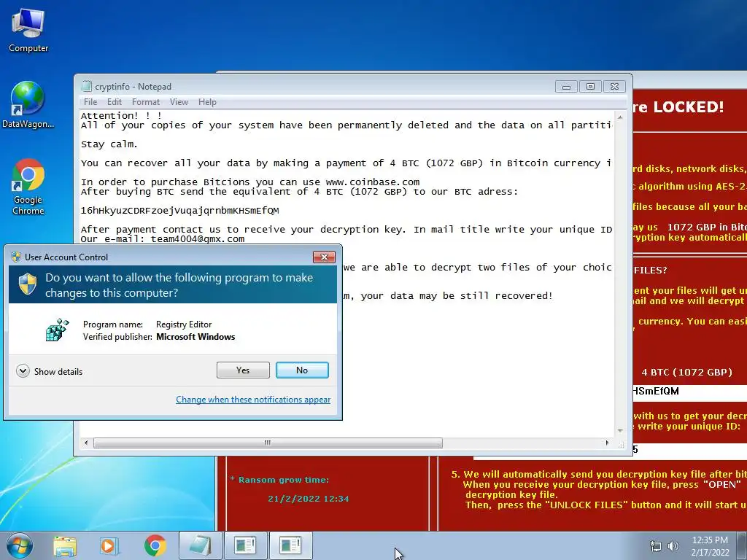Image resolution: width=747 pixels, height=560 pixels.
Task: Click the volume speaker tray icon
Action: [673, 546]
